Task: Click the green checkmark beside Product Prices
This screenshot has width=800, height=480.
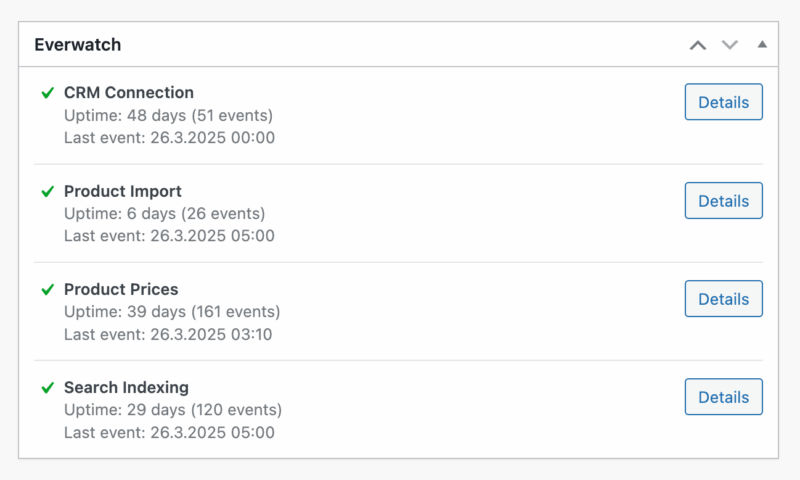Action: click(x=47, y=289)
